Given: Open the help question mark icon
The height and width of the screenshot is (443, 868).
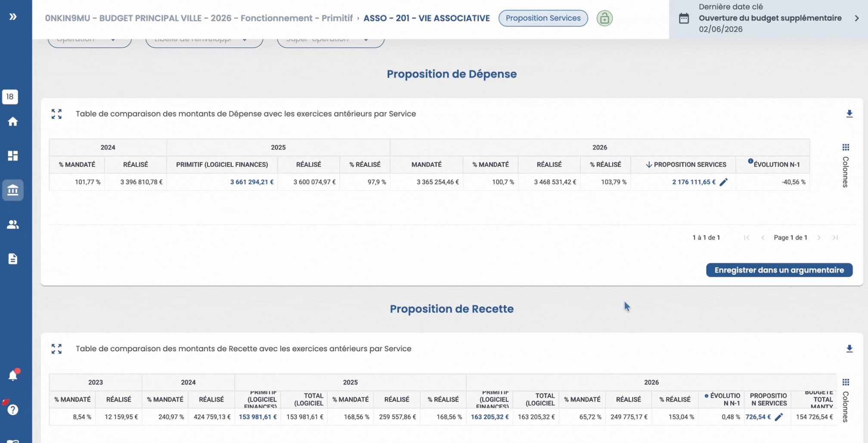Looking at the screenshot, I should [x=13, y=409].
